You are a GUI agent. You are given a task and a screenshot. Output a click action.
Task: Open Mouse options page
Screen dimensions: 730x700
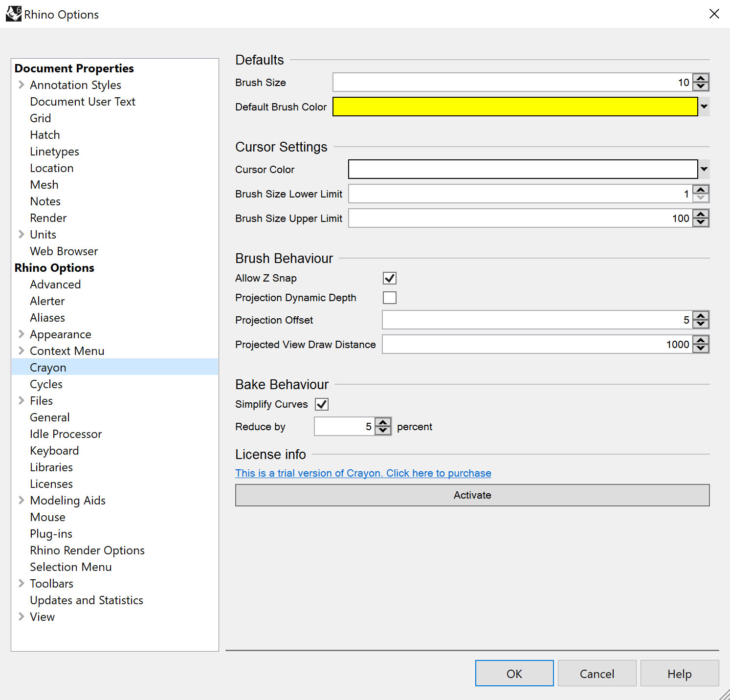coord(47,517)
